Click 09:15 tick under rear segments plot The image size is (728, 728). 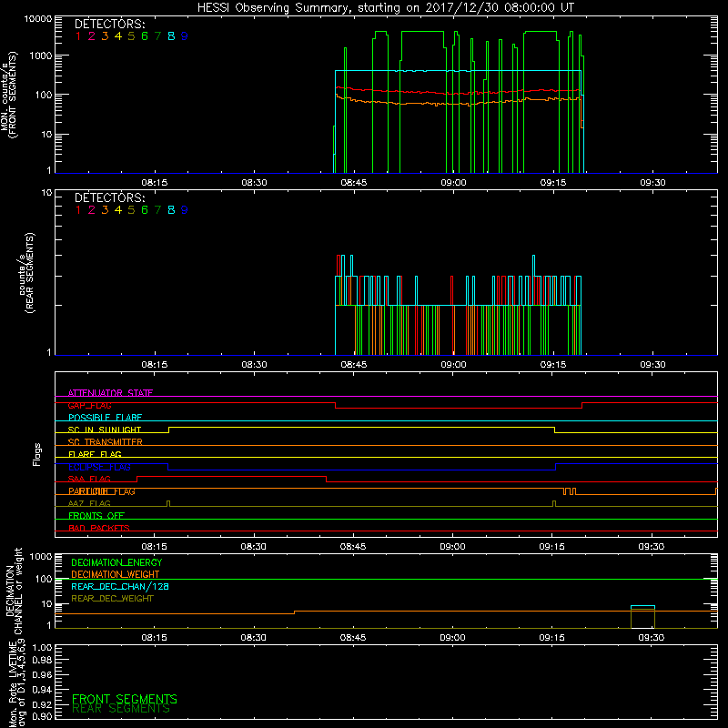553,365
